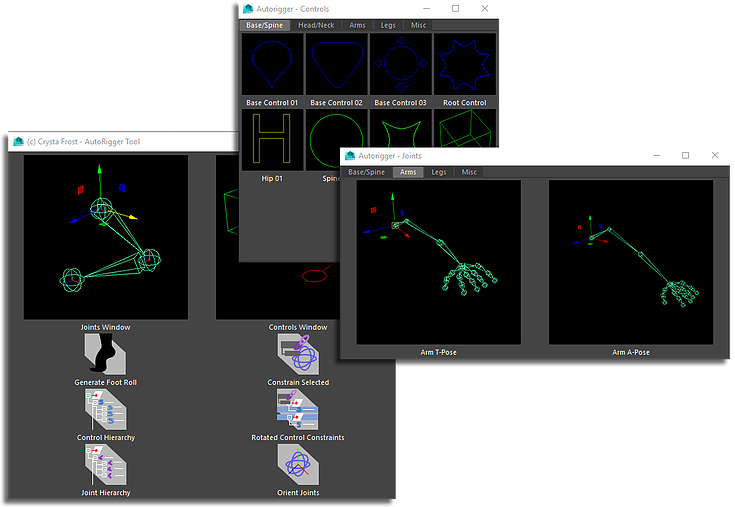The image size is (735, 507).
Task: Click the Maya icon in AutoRigger Tool titlebar
Action: tap(18, 142)
